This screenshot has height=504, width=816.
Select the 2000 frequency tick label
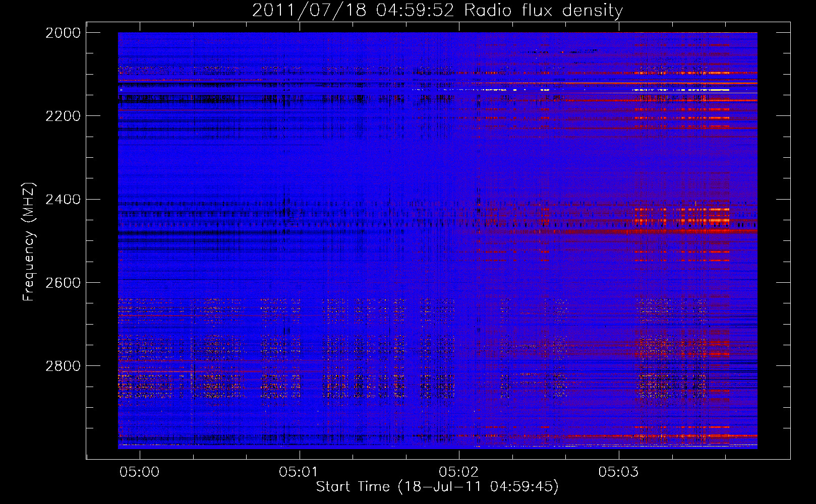63,33
